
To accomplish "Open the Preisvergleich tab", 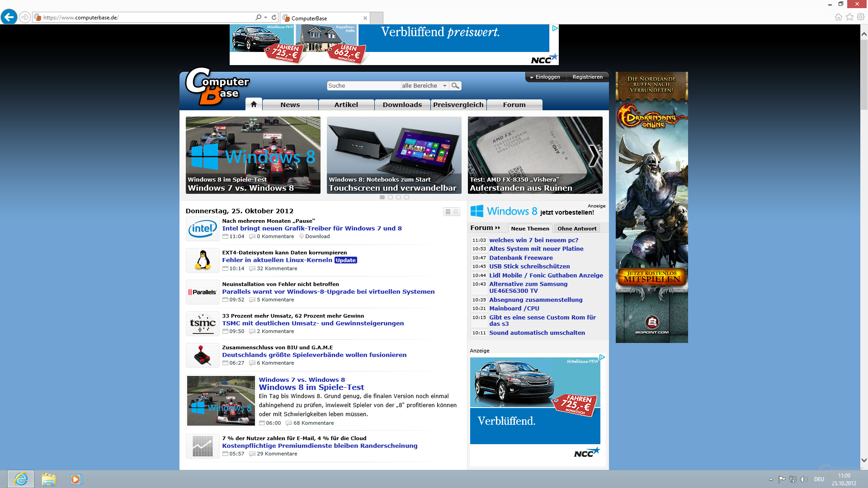I will coord(458,105).
